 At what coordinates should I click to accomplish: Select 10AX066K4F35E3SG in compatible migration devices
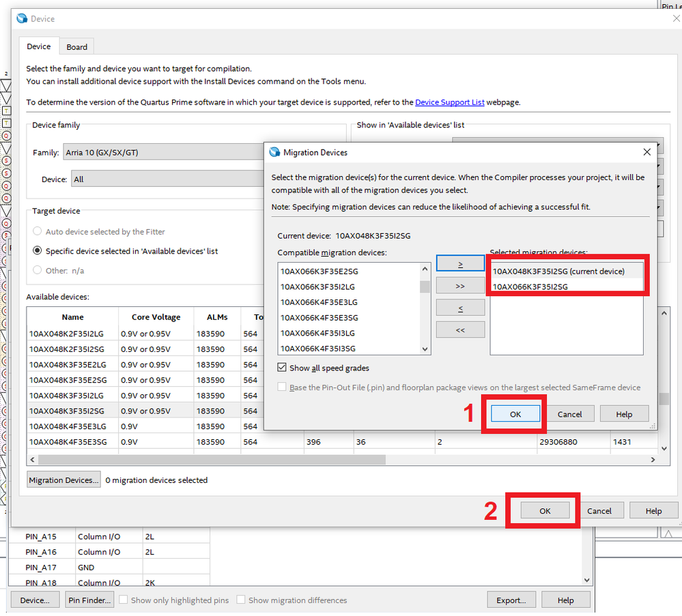[349, 317]
